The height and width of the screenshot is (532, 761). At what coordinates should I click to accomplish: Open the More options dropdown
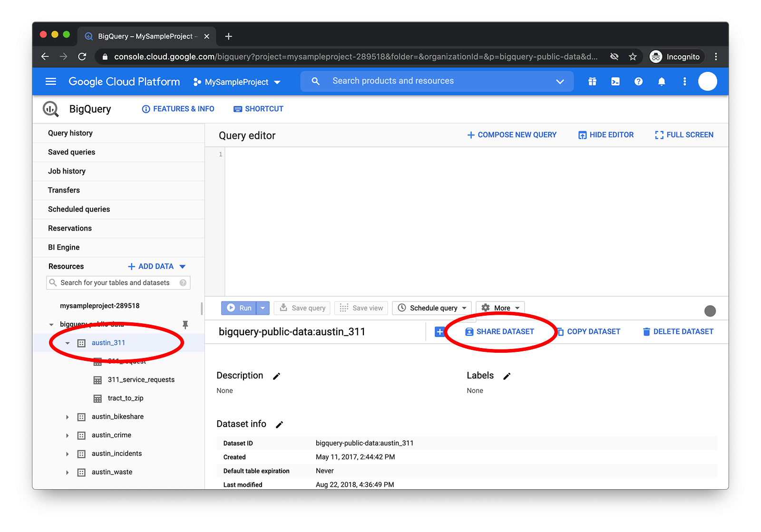(500, 308)
